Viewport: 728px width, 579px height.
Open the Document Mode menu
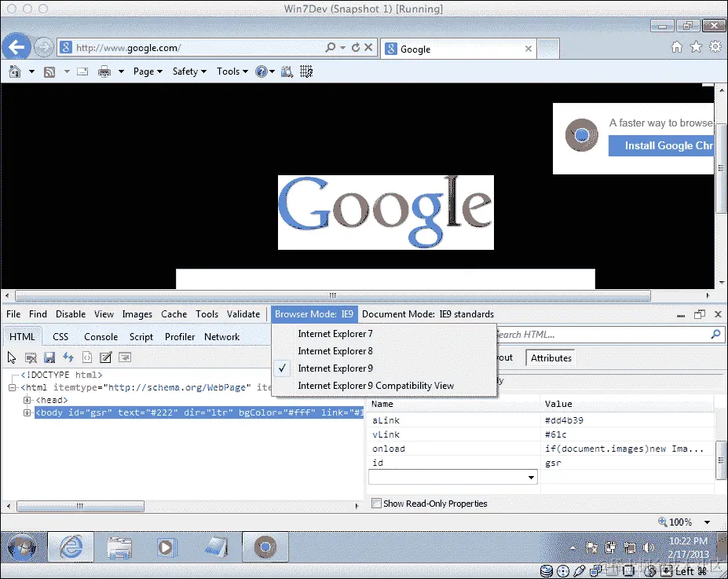(427, 314)
